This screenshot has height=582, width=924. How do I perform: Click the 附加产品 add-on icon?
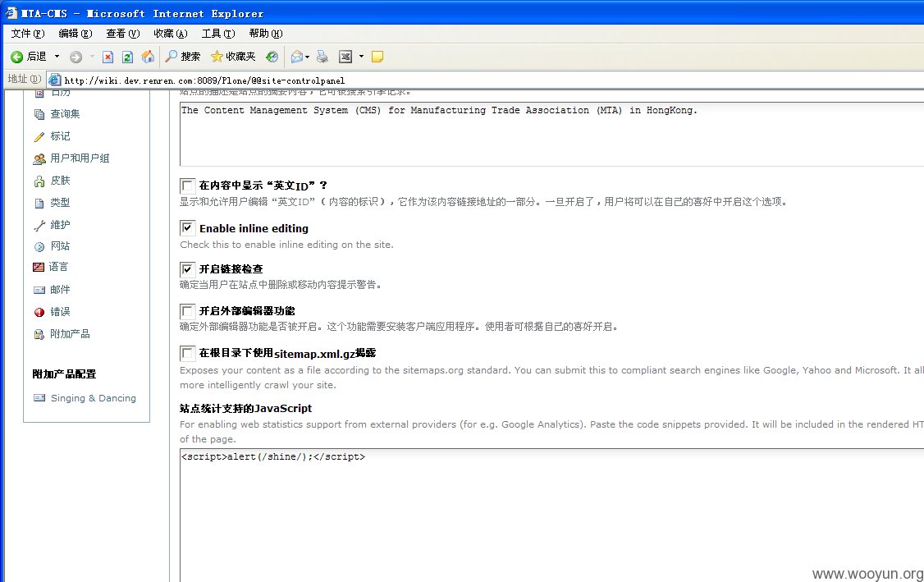click(39, 335)
